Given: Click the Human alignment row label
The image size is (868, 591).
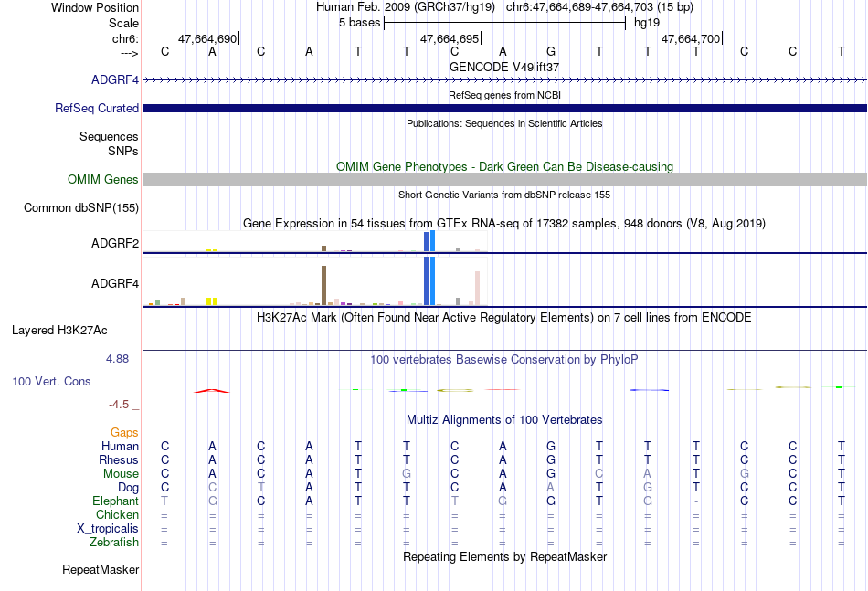Looking at the screenshot, I should click(x=120, y=446).
